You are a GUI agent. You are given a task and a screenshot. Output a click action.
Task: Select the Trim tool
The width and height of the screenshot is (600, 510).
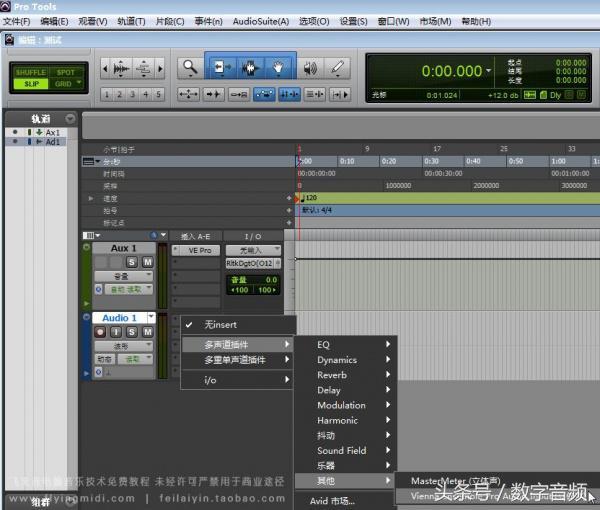(x=221, y=68)
